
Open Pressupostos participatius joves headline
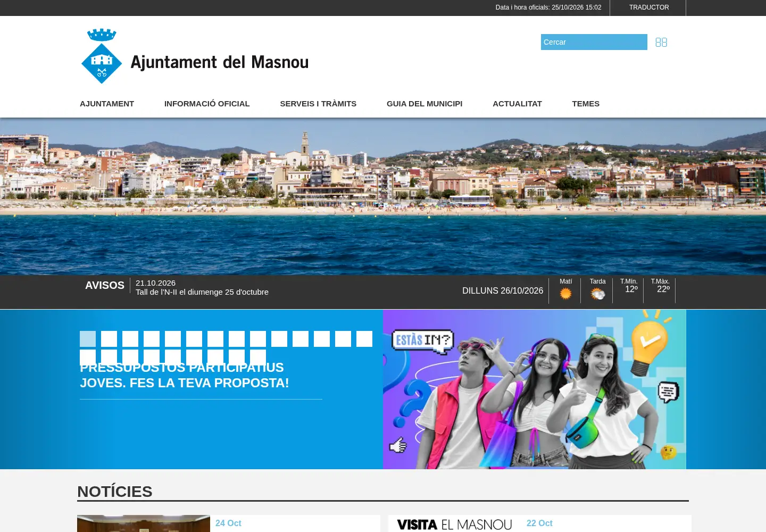tap(185, 375)
